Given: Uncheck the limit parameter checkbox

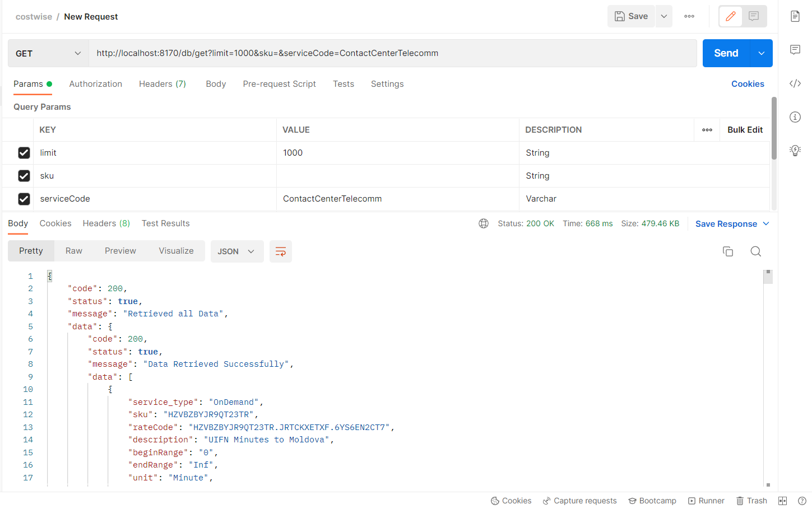Looking at the screenshot, I should pyautogui.click(x=24, y=153).
